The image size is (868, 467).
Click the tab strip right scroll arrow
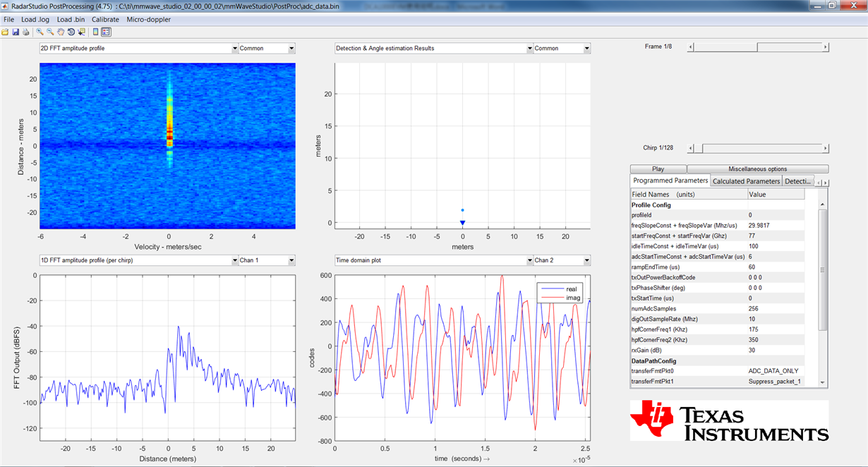pos(825,182)
